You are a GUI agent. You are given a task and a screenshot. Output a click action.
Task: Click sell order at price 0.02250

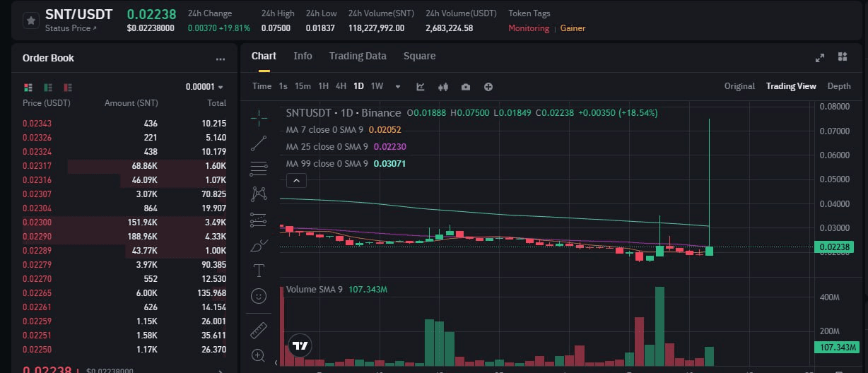[124, 349]
